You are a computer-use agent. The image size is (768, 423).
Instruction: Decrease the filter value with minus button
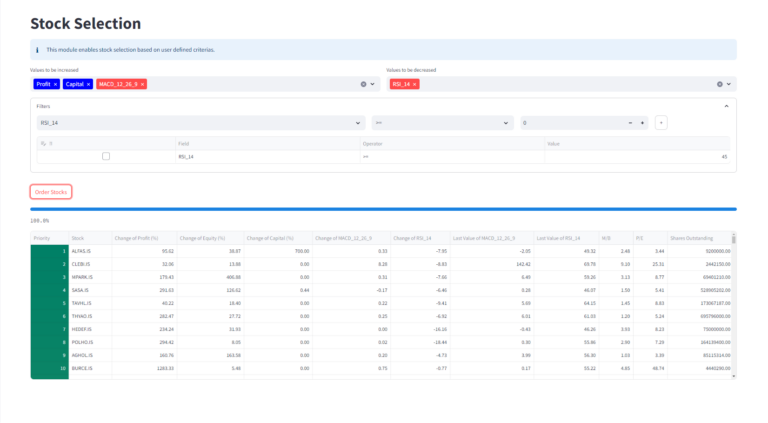(x=630, y=123)
